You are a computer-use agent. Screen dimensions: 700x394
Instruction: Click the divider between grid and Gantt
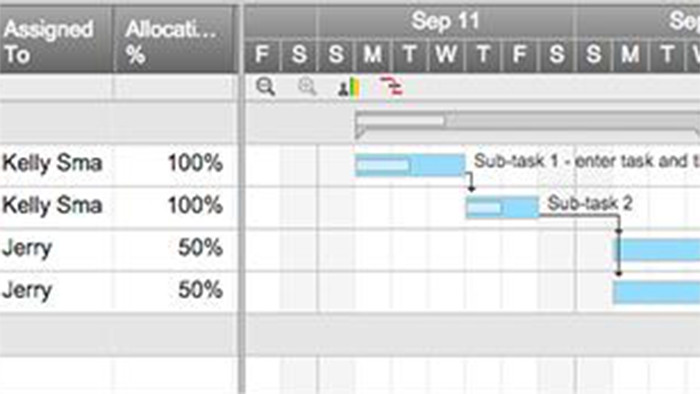(x=242, y=197)
